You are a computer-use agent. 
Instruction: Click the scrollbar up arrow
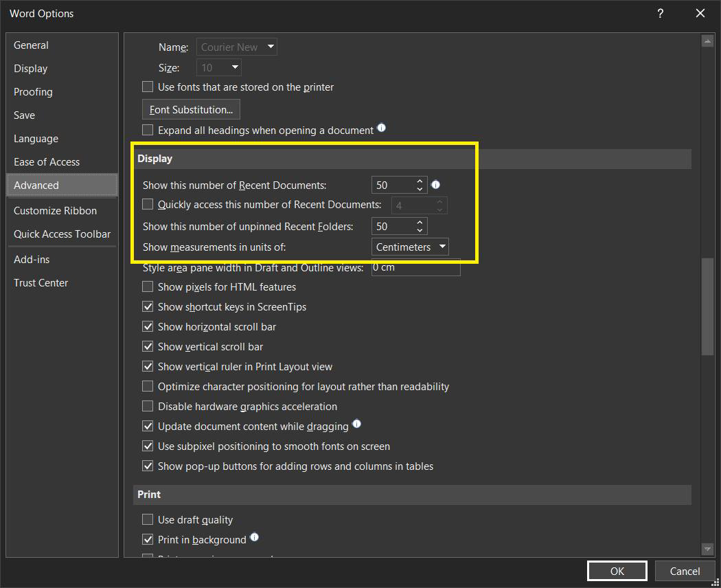coord(707,41)
